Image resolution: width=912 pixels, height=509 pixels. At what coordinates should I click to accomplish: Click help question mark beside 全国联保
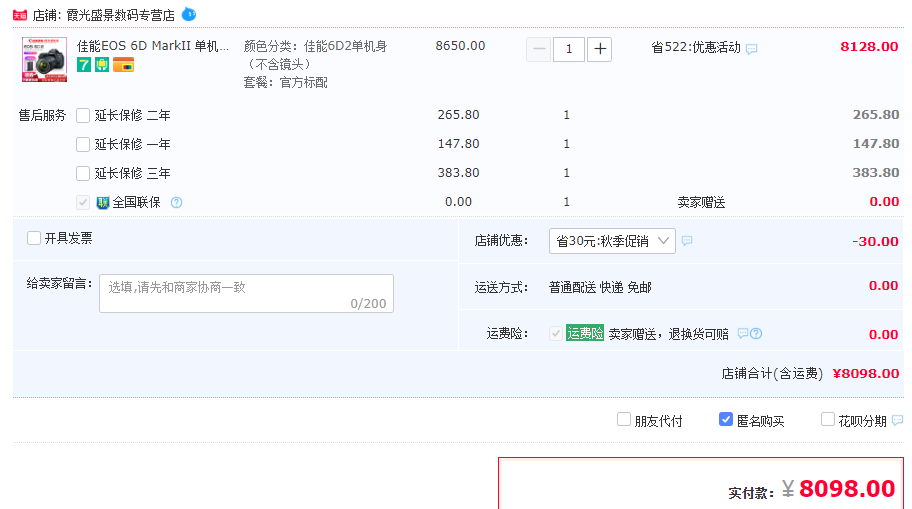click(176, 202)
